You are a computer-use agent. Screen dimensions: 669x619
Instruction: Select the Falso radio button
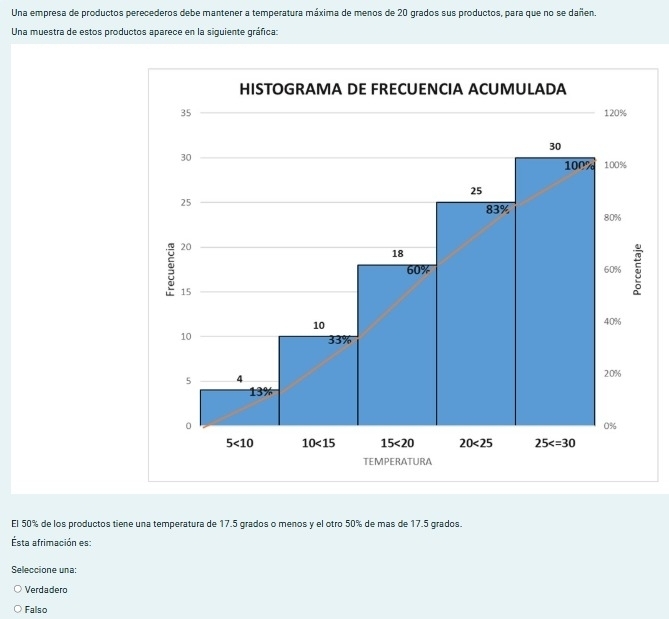click(x=18, y=609)
